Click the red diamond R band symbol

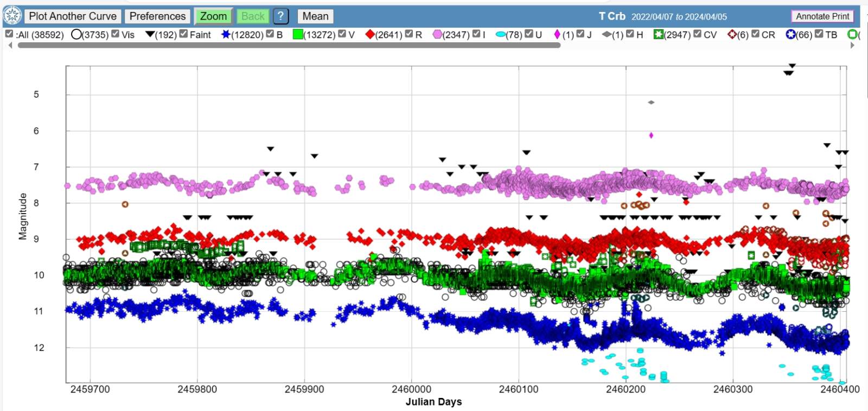[x=370, y=35]
